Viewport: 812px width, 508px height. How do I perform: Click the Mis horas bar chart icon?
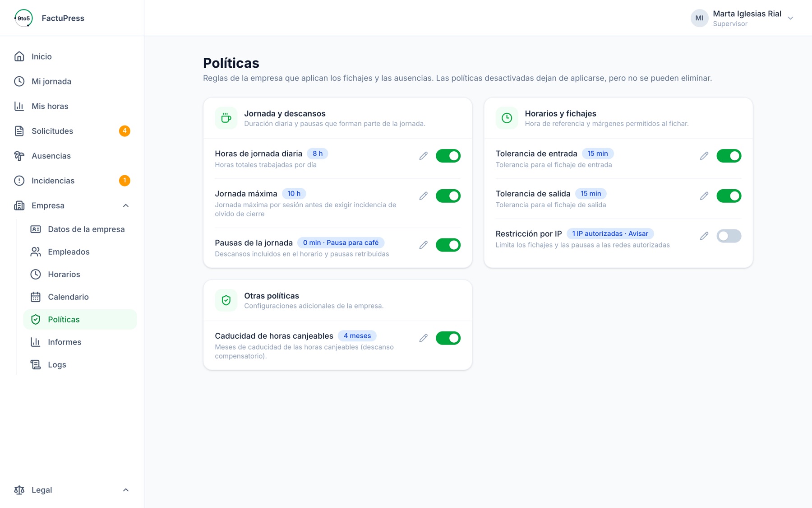pos(19,106)
